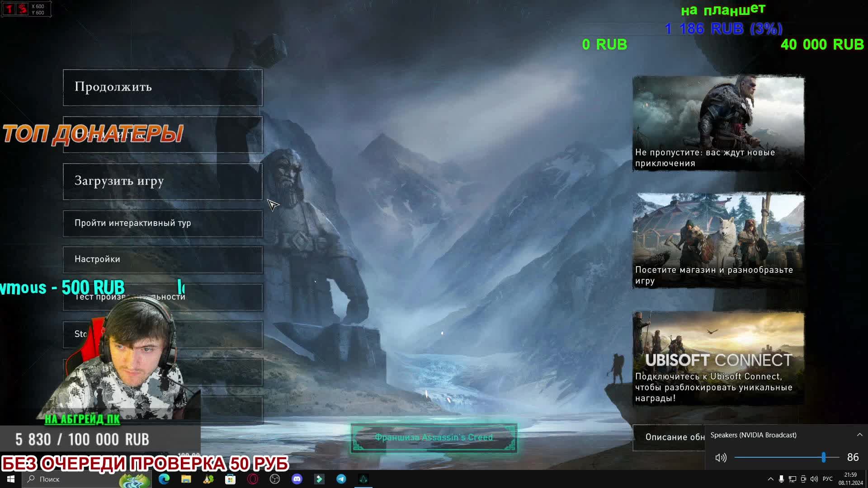This screenshot has height=488, width=868.
Task: Open the Ubisoft Connect promo tile
Action: pyautogui.click(x=718, y=358)
